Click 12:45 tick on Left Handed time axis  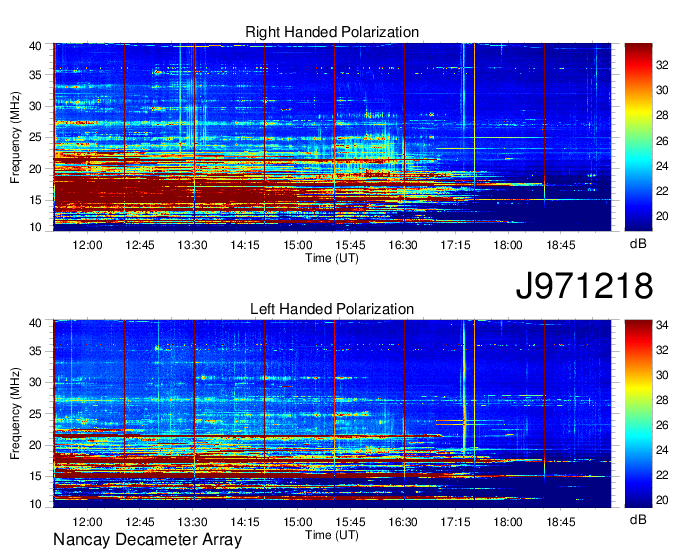click(140, 522)
